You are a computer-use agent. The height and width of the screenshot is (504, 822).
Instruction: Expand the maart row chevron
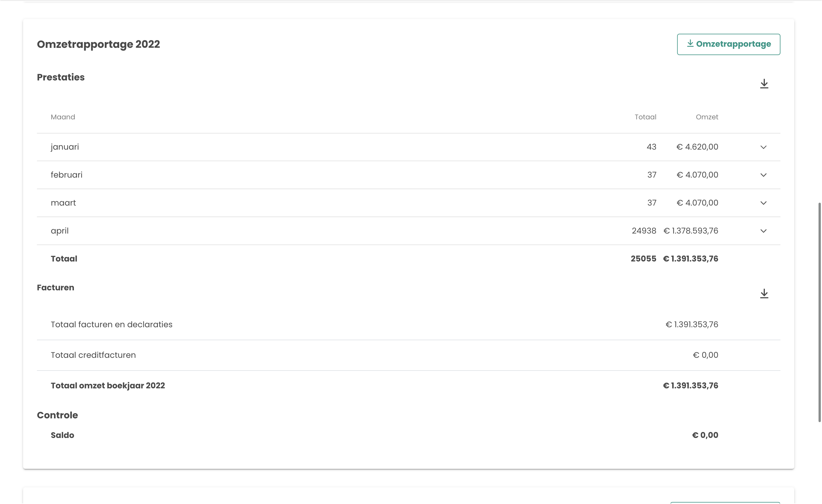click(763, 203)
